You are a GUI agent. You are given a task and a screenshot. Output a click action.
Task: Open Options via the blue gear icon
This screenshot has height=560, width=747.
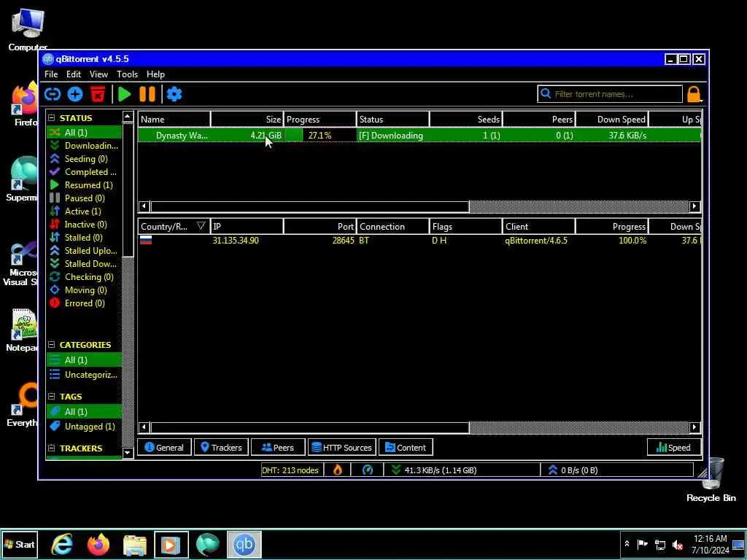(174, 94)
